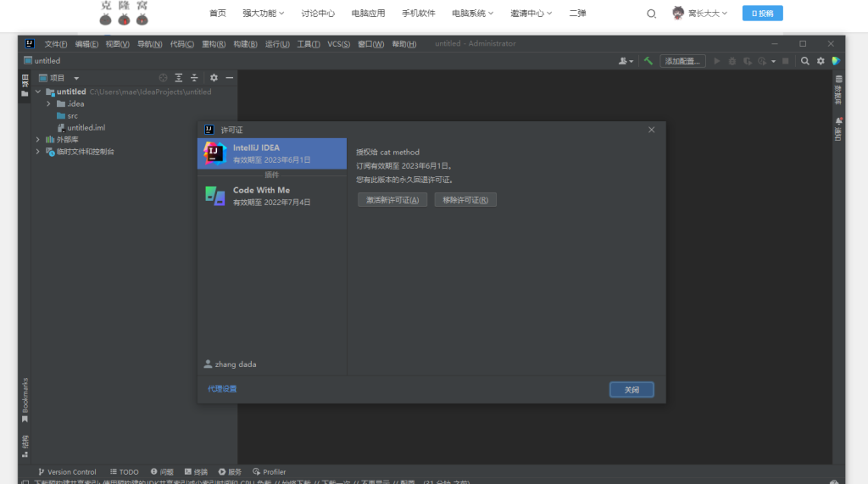Click Activate New License button
The width and height of the screenshot is (868, 484).
[392, 200]
